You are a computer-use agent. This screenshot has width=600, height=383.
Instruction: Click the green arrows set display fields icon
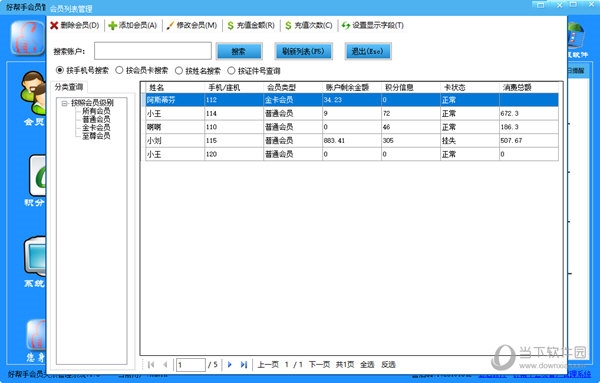coord(346,25)
